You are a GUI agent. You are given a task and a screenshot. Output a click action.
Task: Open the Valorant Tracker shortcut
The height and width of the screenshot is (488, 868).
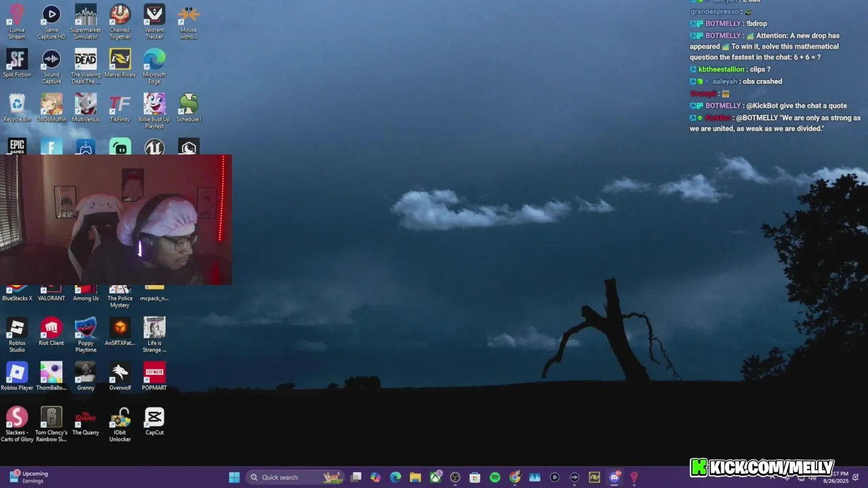[154, 22]
